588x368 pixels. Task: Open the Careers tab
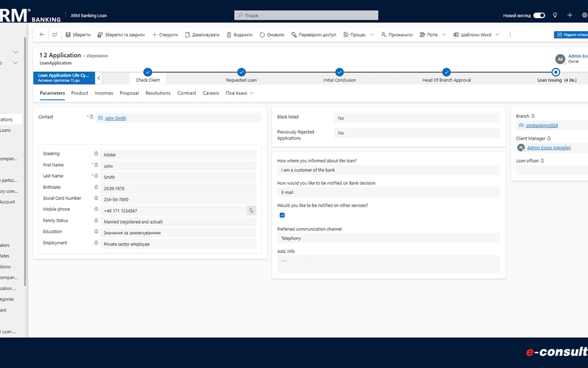coord(211,93)
